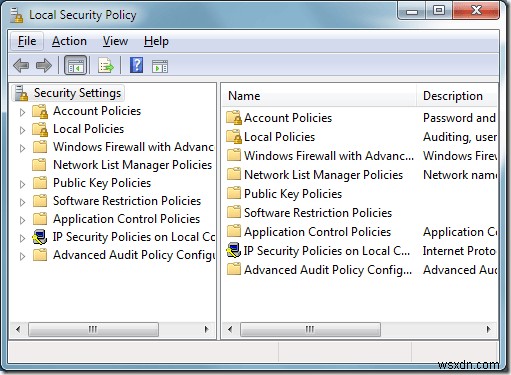Toggle the Show/Hide Action Pane icon

point(160,66)
